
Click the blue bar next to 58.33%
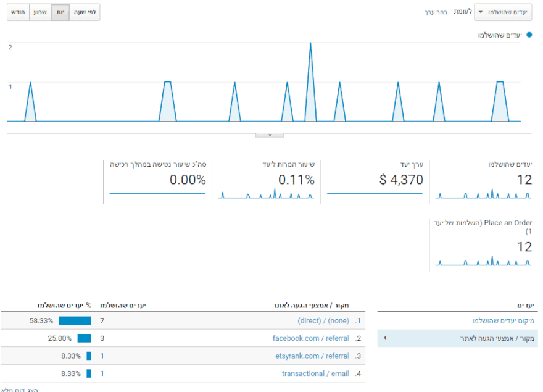click(x=75, y=321)
